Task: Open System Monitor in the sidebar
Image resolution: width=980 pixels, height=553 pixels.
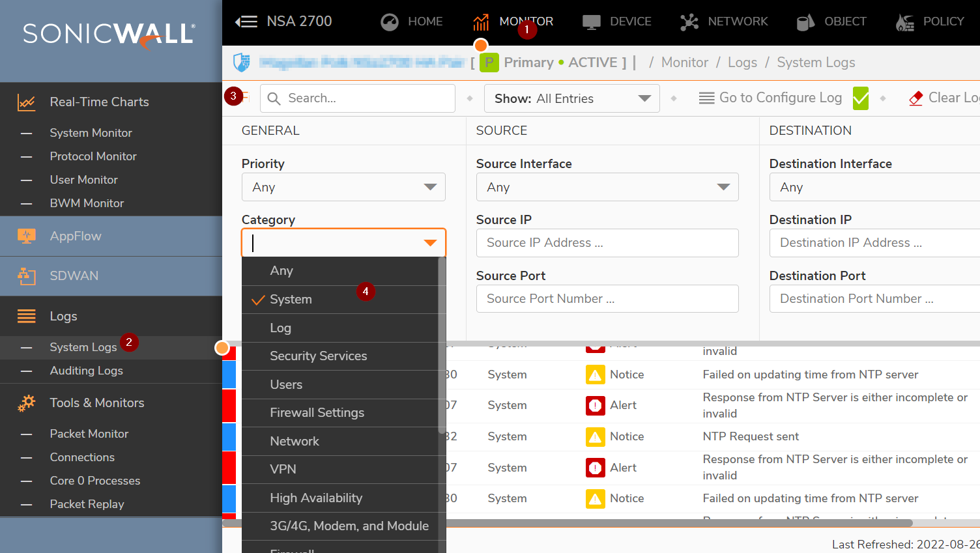Action: point(91,133)
